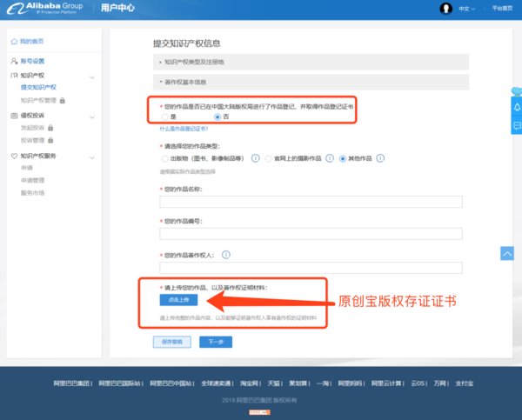The image size is (522, 420).
Task: Click the 用户中心 header title
Action: (x=117, y=8)
